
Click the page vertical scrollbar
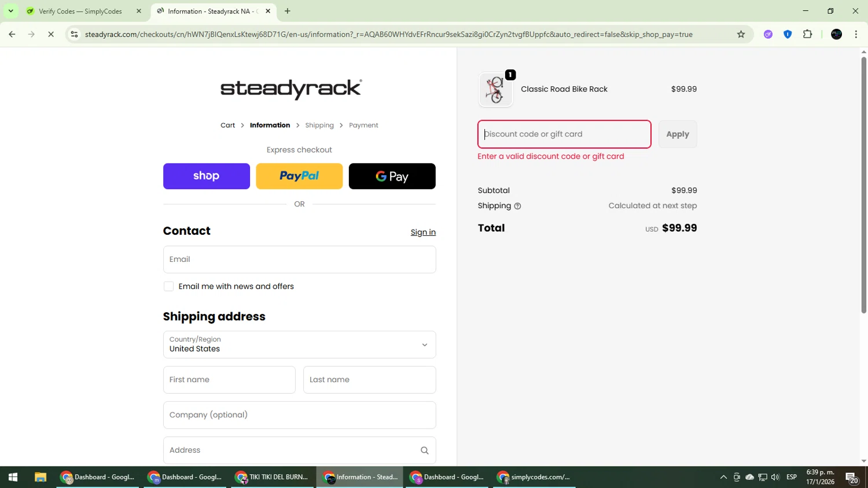[x=863, y=185]
